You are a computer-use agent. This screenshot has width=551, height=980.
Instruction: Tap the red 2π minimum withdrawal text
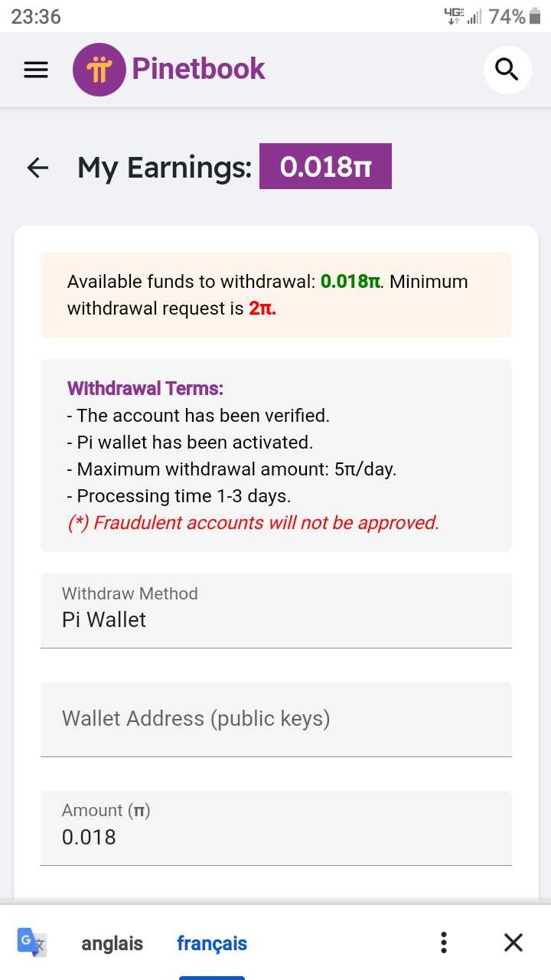262,309
